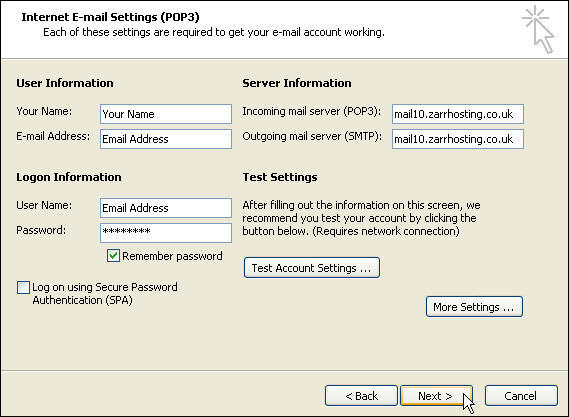Click the Internet E-mail Settings (POP3) title
This screenshot has width=569, height=417.
click(110, 17)
